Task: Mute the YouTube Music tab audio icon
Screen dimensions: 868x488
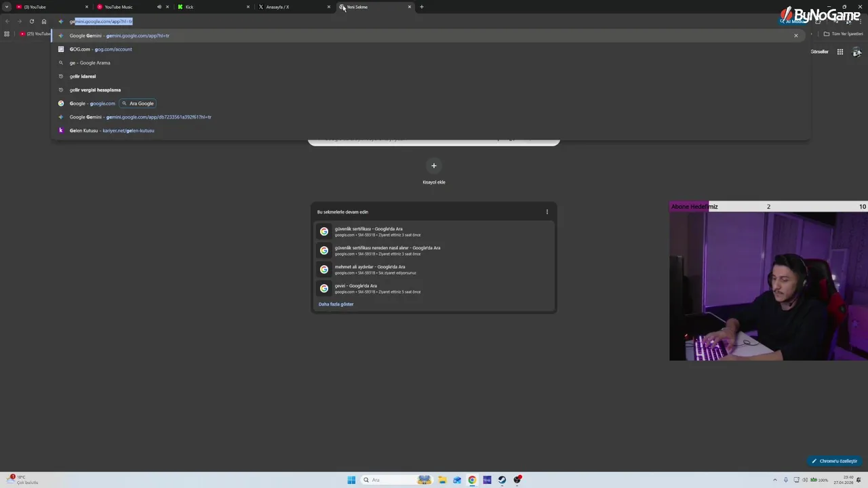Action: (159, 7)
